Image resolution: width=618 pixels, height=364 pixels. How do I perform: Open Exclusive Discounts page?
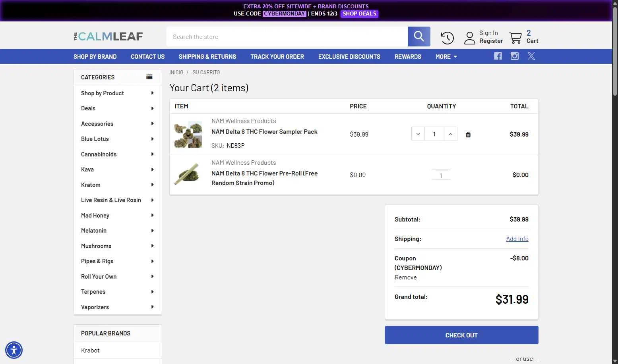[349, 56]
